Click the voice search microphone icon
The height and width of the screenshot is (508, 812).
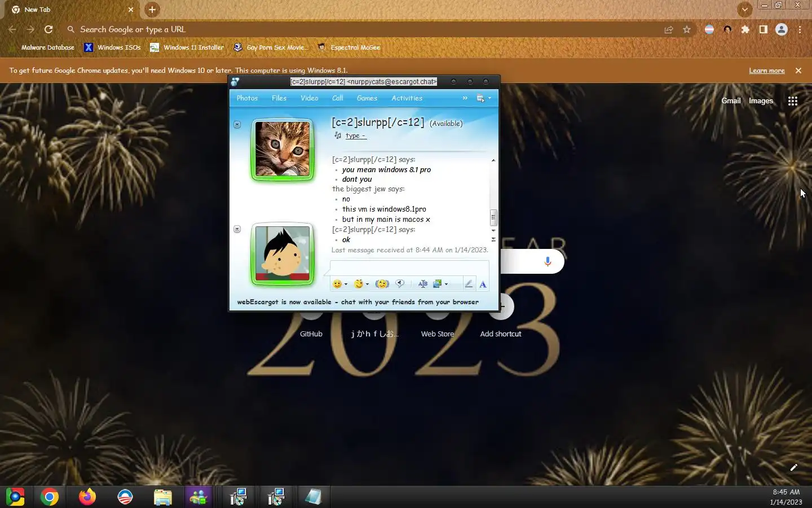pyautogui.click(x=548, y=261)
